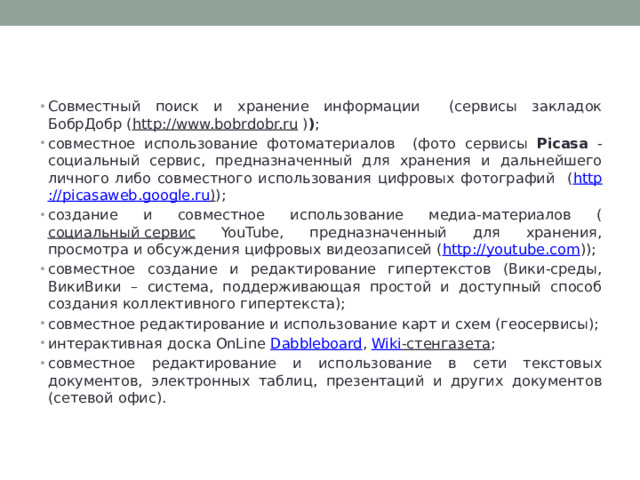Open the Wiki-стенгазета link
The image size is (640, 480).
click(431, 343)
